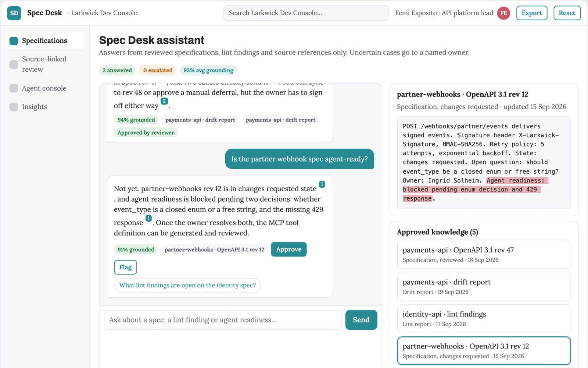Viewport: 588px width, 368px height.
Task: Click the 'Spec Desk assistant' heading
Action: pyautogui.click(x=152, y=40)
